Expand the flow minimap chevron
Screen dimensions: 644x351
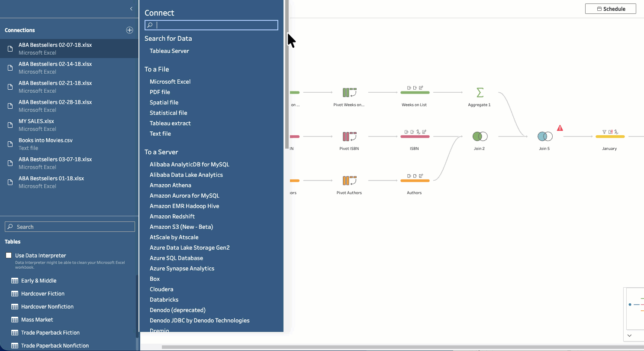[629, 335]
